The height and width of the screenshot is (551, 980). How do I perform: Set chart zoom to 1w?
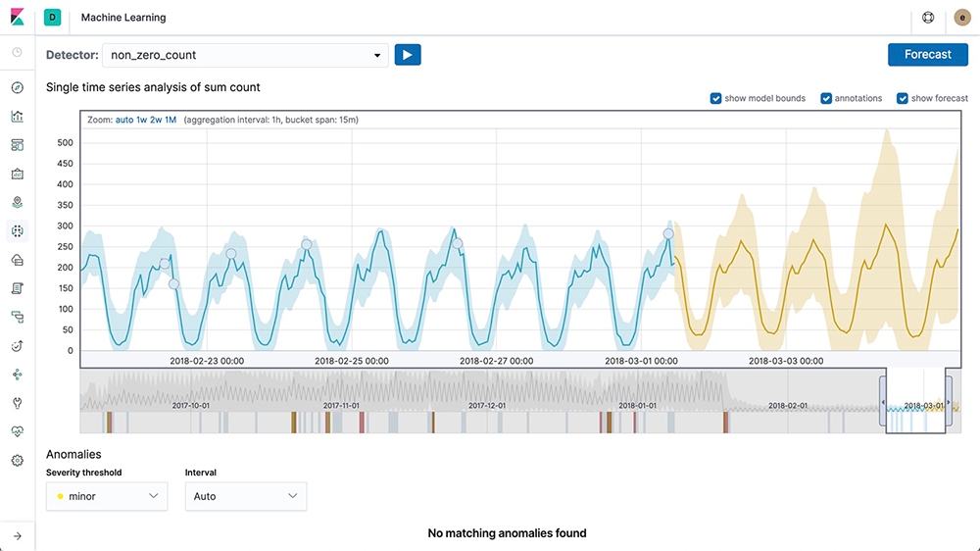click(x=142, y=120)
